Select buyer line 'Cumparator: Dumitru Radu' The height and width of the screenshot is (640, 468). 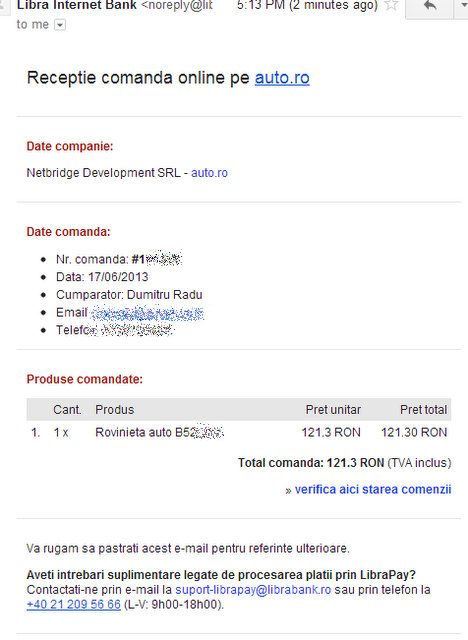pyautogui.click(x=129, y=295)
